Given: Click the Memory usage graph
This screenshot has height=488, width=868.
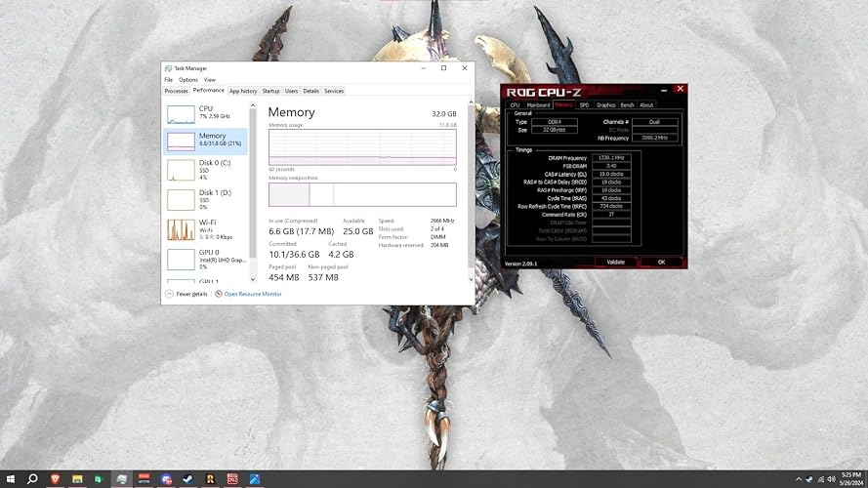Looking at the screenshot, I should click(362, 147).
